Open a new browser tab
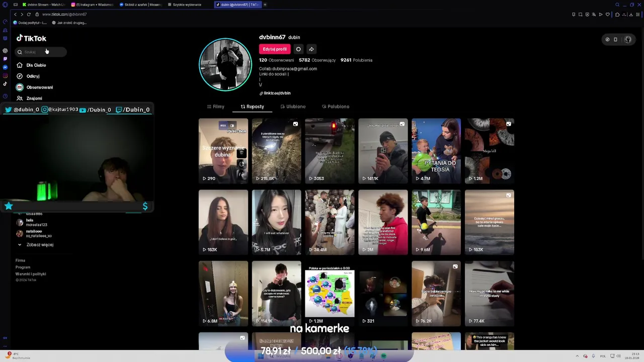Screen dimensions: 644x362 coord(265,5)
